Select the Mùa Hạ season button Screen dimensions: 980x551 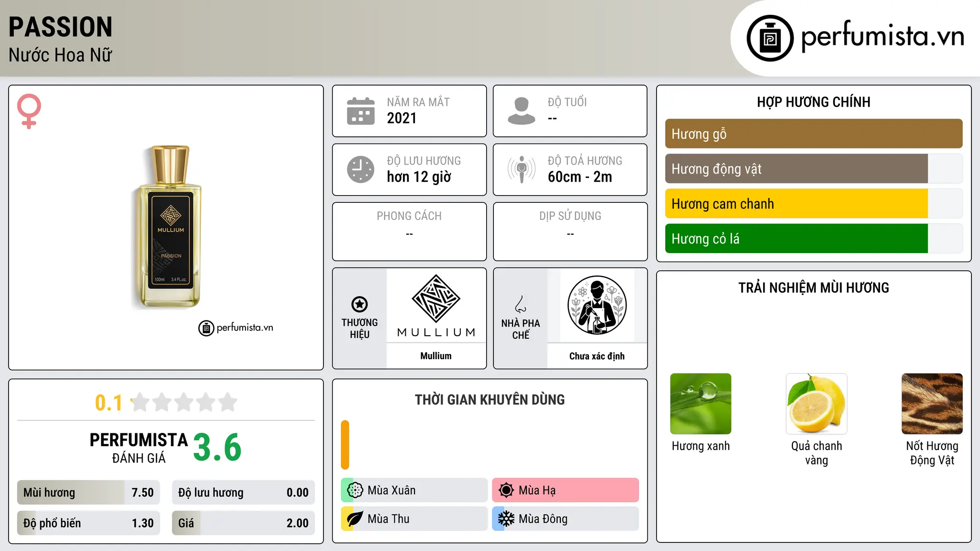tap(566, 490)
